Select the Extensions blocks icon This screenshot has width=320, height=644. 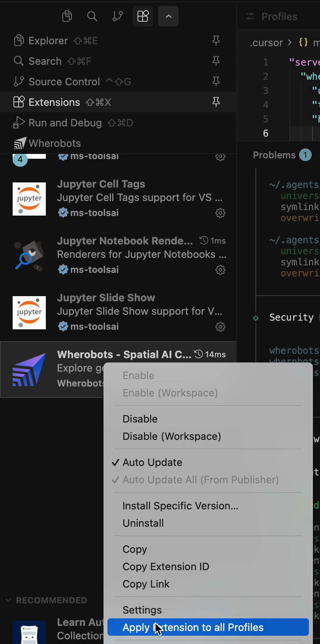coord(143,16)
